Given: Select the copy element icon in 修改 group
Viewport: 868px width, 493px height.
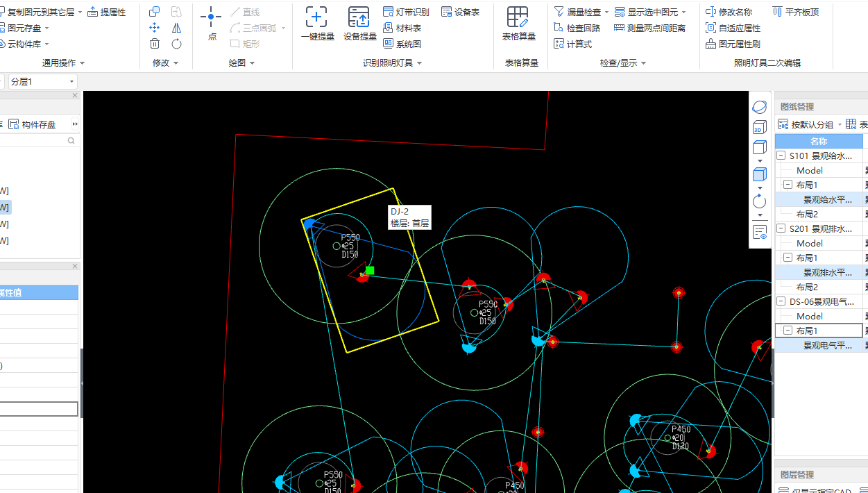Looking at the screenshot, I should click(155, 12).
